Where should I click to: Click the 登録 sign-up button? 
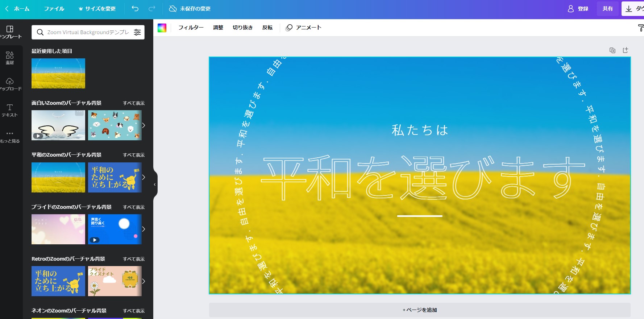click(x=578, y=9)
